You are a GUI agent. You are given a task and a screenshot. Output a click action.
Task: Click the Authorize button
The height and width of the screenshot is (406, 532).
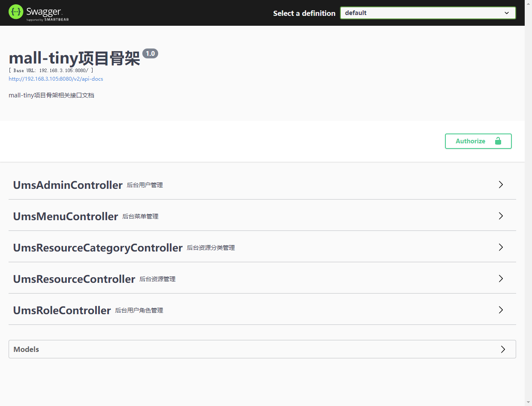click(478, 141)
